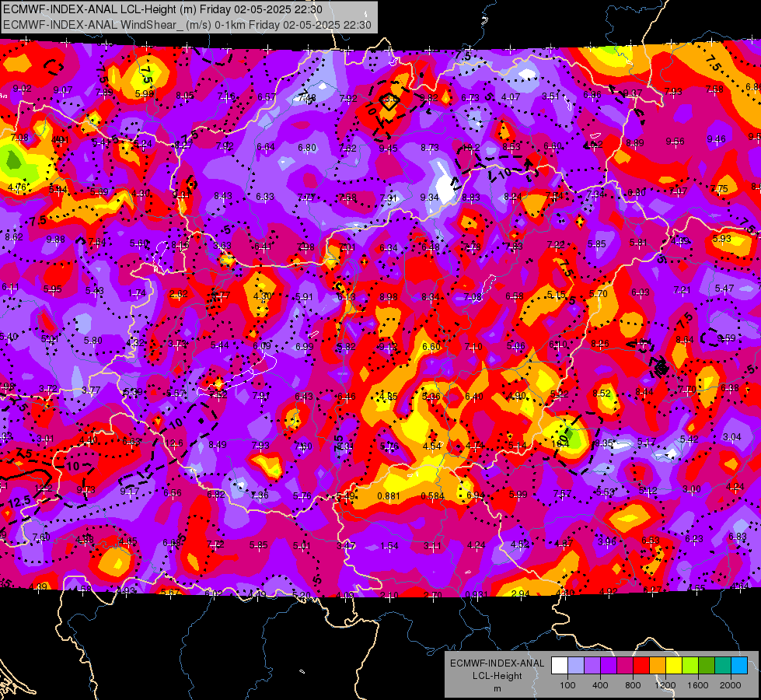Click the 5.93 value label
The width and height of the screenshot is (761, 700).
[721, 239]
